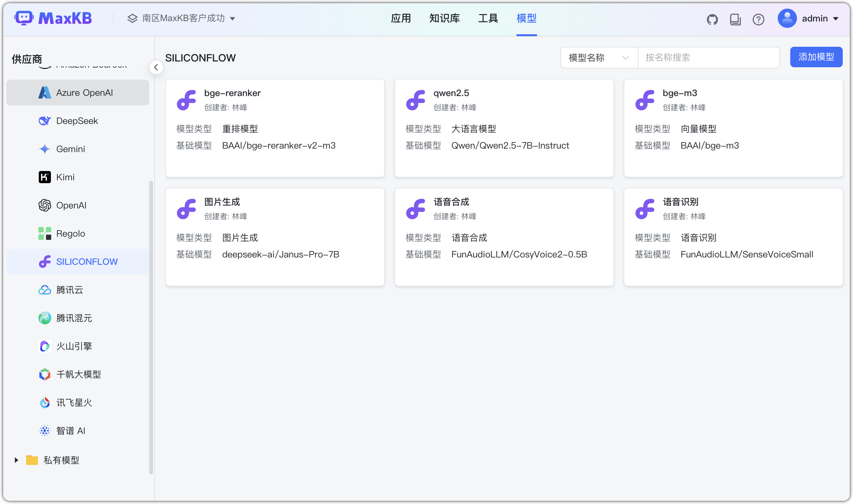Open the help question mark icon

click(758, 19)
